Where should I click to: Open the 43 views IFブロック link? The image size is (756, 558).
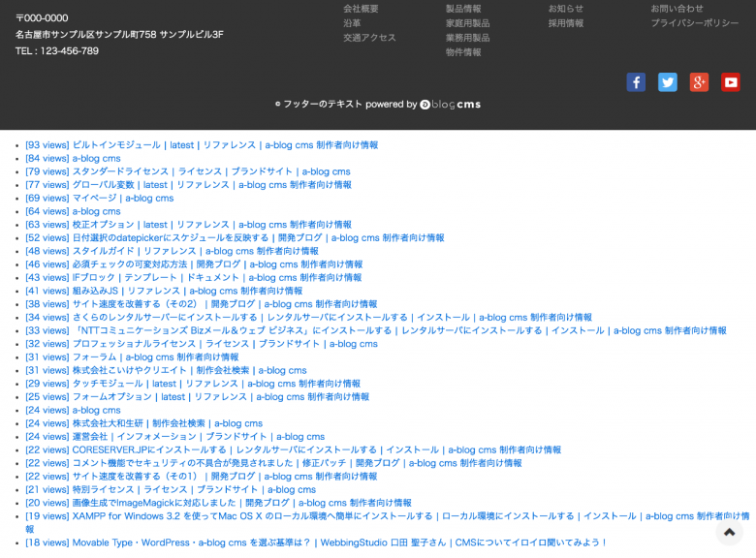coord(193,278)
